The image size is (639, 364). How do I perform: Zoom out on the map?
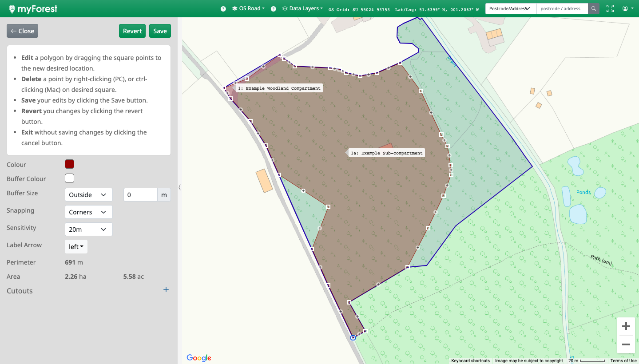point(626,344)
